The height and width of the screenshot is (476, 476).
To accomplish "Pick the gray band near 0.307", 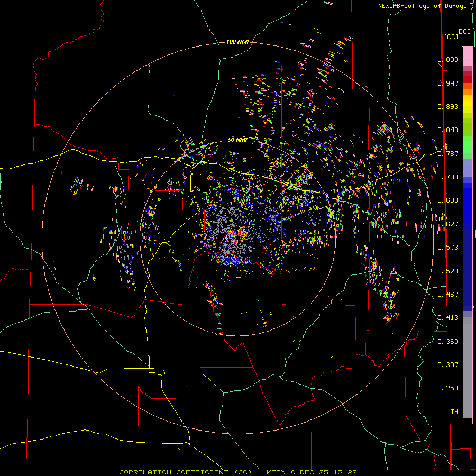I will pyautogui.click(x=467, y=368).
